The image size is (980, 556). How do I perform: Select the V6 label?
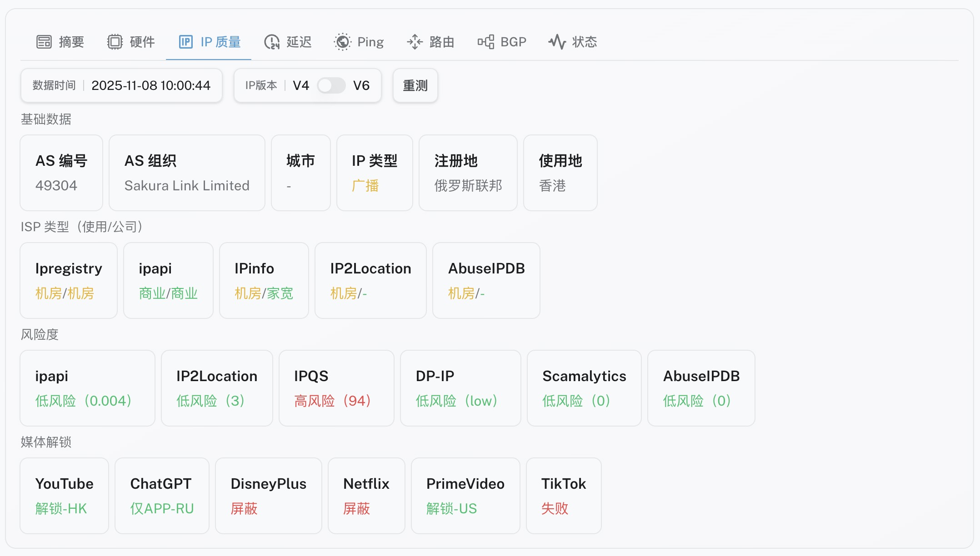pos(361,85)
